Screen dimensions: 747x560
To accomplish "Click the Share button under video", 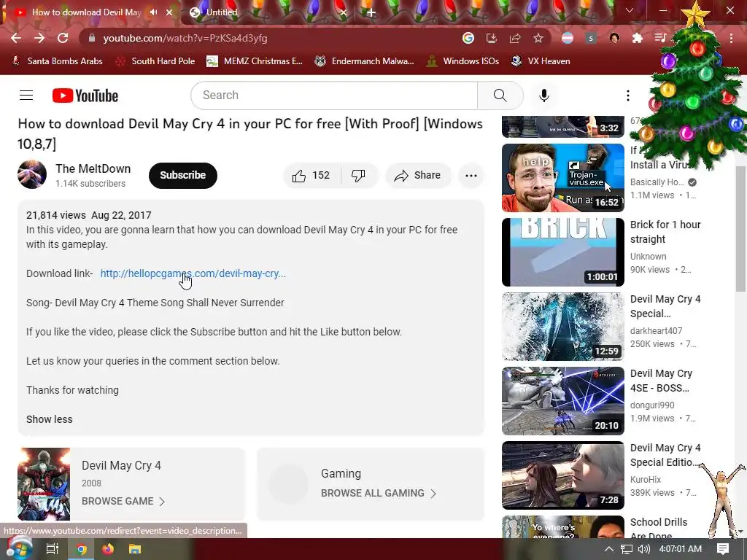I will pos(418,175).
